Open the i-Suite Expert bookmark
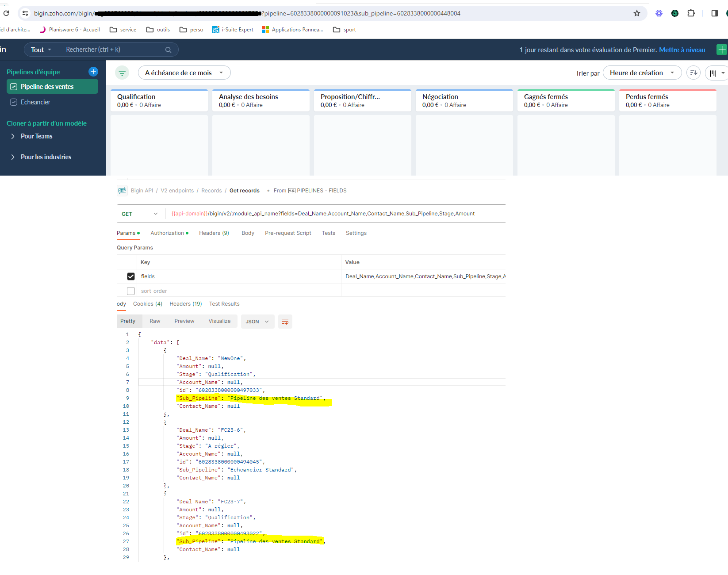Screen dimensions: 728x575 coord(233,30)
